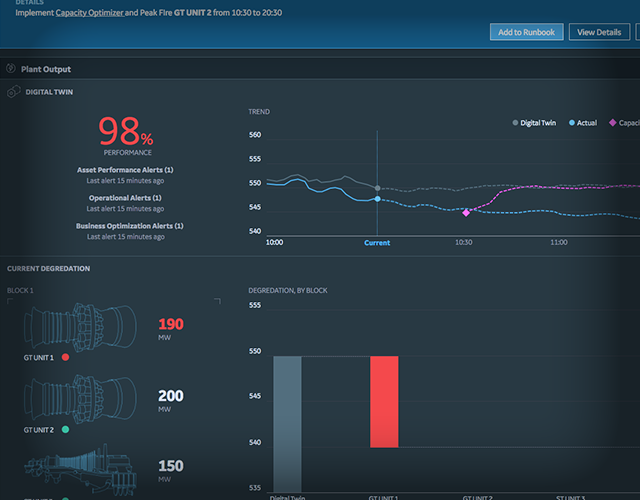The width and height of the screenshot is (640, 500).
Task: Click GT UNIT 1 red status indicator
Action: click(x=65, y=357)
